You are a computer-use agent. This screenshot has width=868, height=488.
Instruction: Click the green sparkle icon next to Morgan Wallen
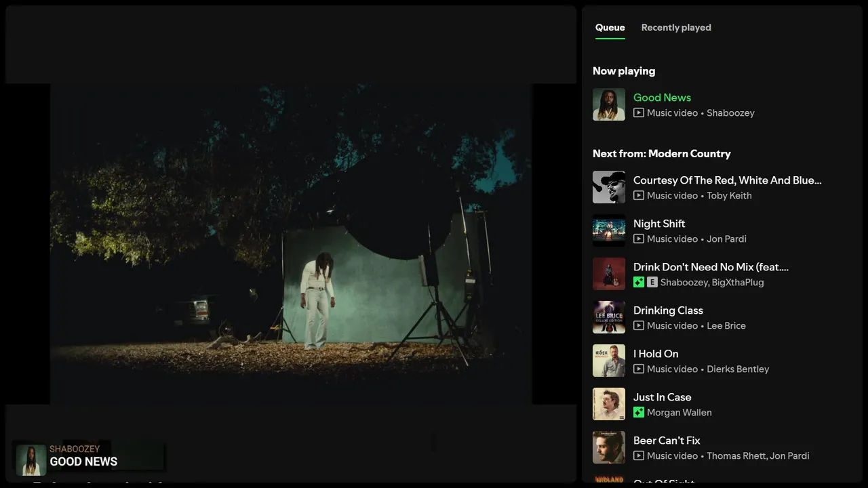(x=639, y=413)
